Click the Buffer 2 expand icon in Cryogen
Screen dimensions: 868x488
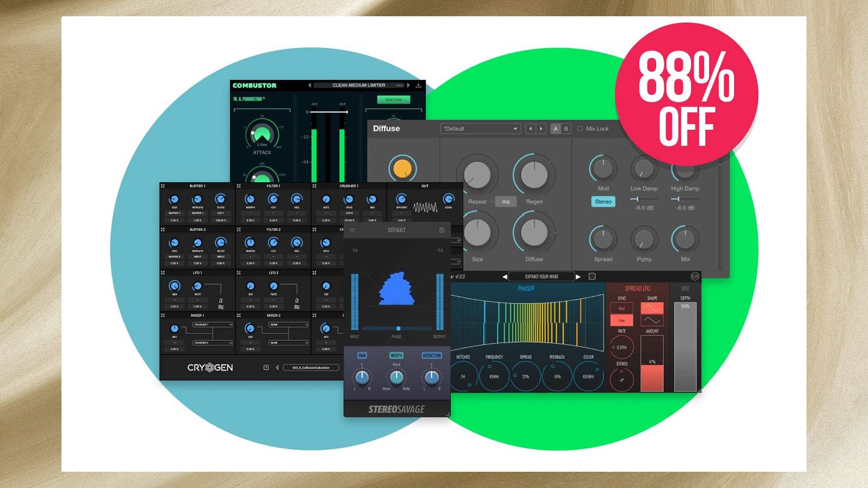pos(163,230)
